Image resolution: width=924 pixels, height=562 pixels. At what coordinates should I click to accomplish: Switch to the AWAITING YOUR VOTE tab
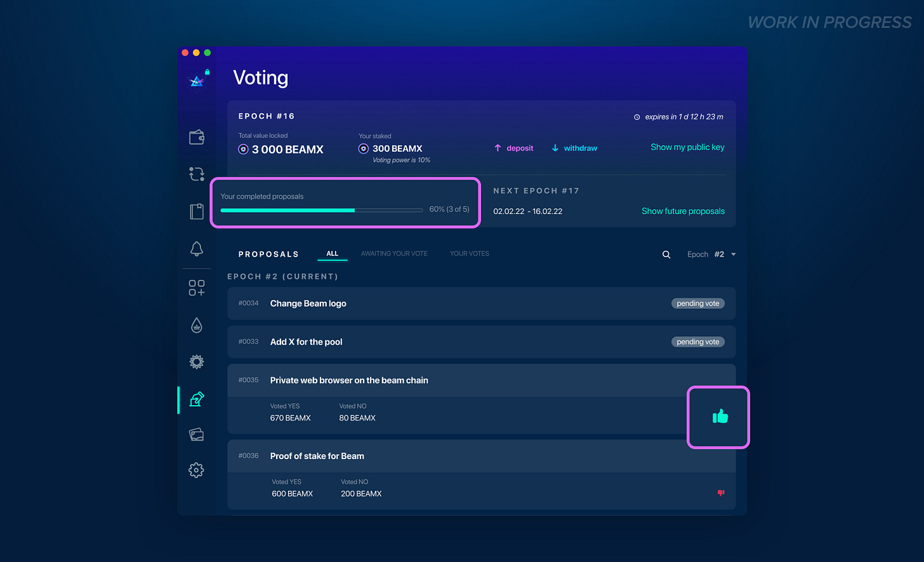click(x=394, y=253)
